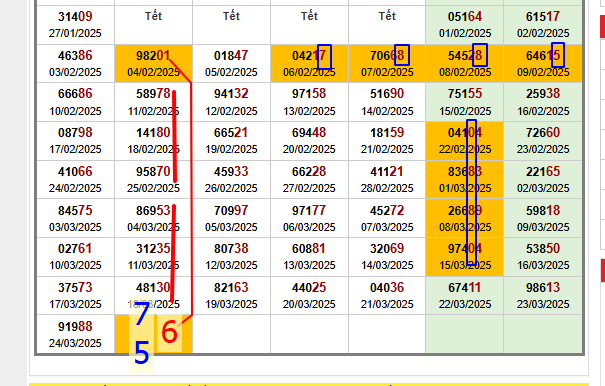Image resolution: width=605 pixels, height=386 pixels.
Task: Click the 67411 cell dated 22/03/2025
Action: 465,296
